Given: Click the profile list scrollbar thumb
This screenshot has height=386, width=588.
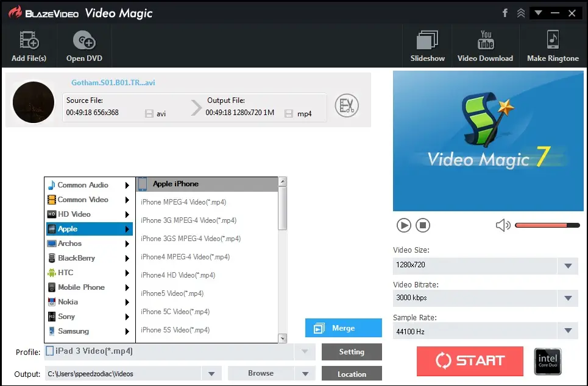Looking at the screenshot, I should tap(283, 208).
